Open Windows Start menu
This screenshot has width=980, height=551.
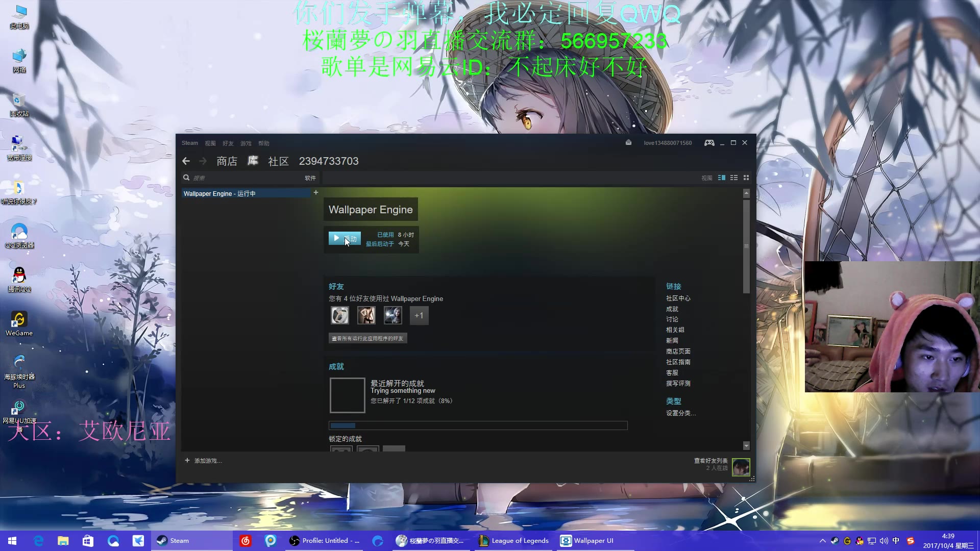12,541
